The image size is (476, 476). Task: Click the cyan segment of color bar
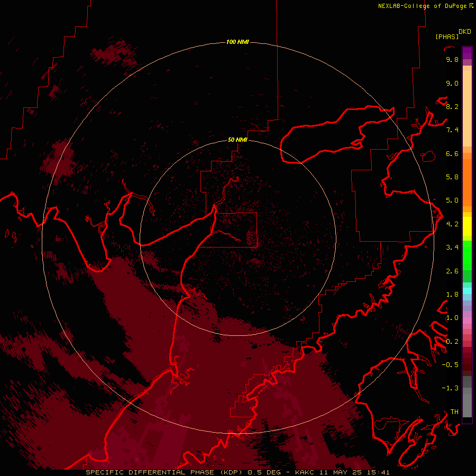coord(467,291)
